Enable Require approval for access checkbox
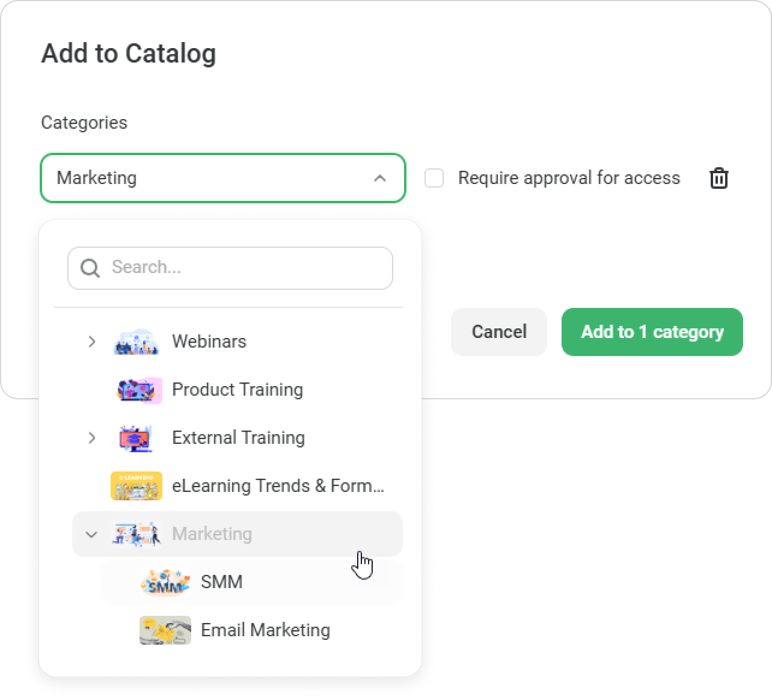The width and height of the screenshot is (772, 700). click(x=434, y=178)
